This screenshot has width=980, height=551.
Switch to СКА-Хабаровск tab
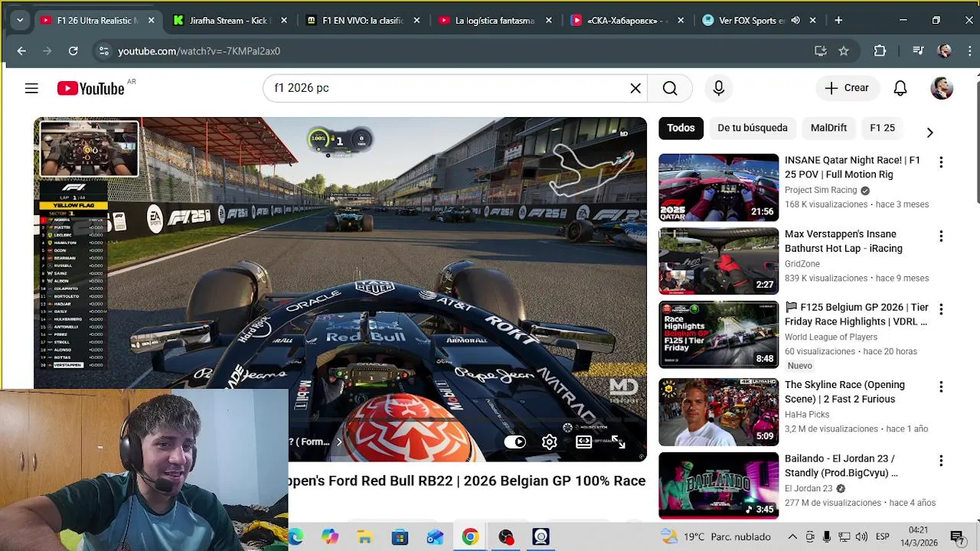(x=626, y=21)
